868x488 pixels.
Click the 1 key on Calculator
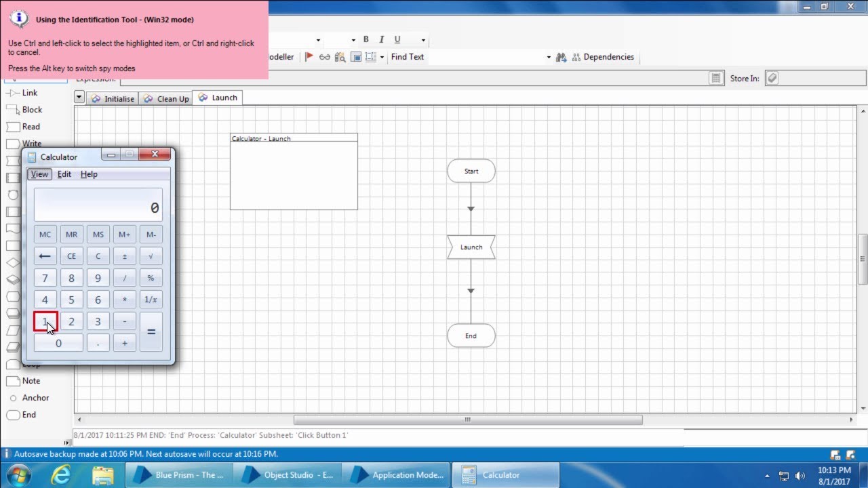click(x=45, y=322)
